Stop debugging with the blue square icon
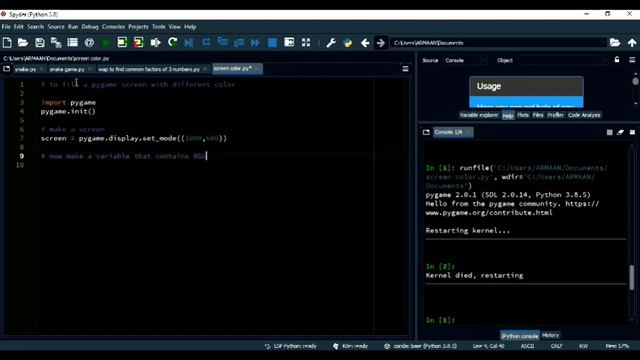640x360 pixels. click(272, 42)
